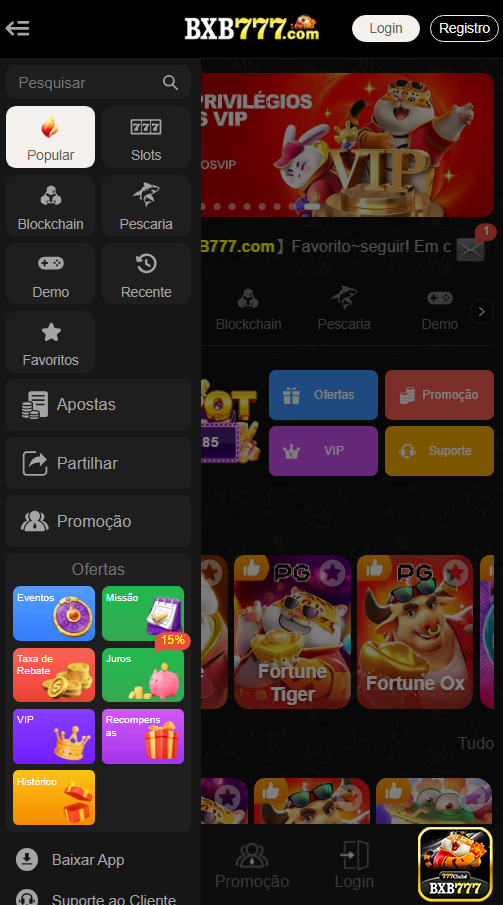Click the Registro button
503x905 pixels.
[x=464, y=28]
